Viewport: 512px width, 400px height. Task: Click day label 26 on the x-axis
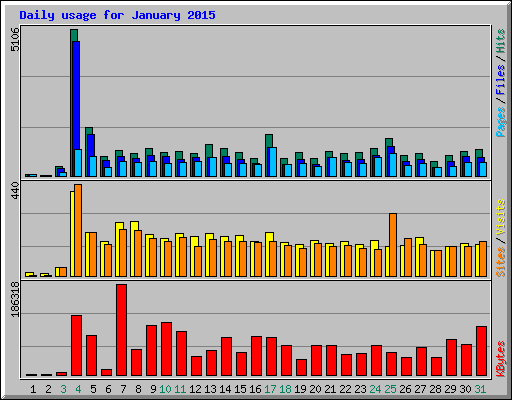(405, 389)
